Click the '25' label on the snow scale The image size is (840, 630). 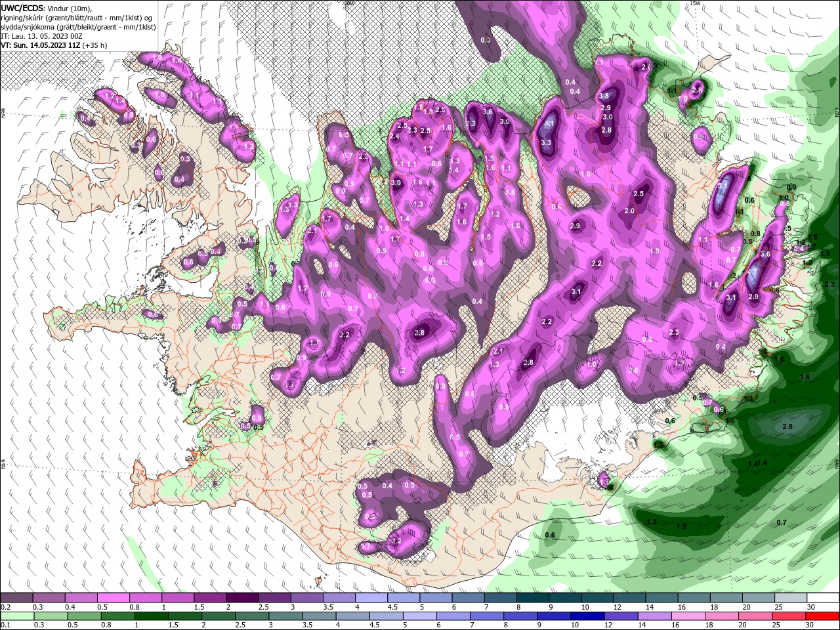click(779, 607)
